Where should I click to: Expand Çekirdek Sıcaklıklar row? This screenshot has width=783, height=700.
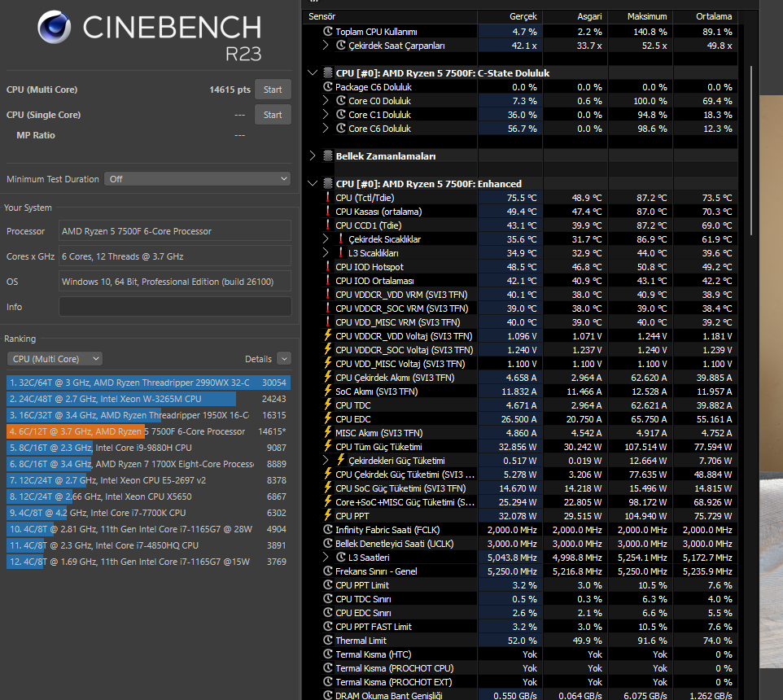pyautogui.click(x=326, y=239)
